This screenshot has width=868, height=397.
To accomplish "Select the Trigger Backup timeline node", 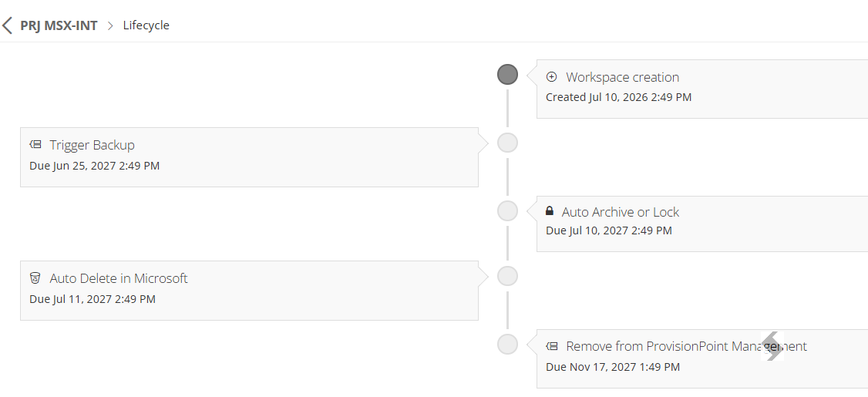I will [x=508, y=143].
